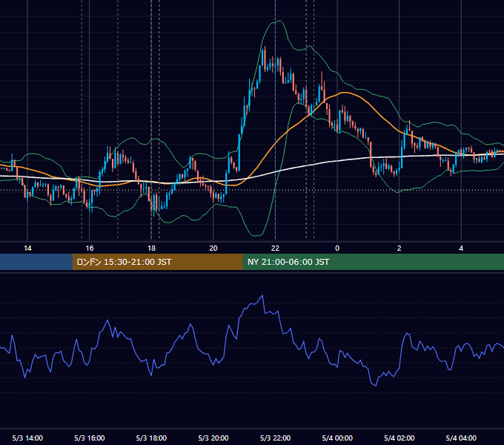Click the 5/3 20:00 date label

click(x=213, y=438)
